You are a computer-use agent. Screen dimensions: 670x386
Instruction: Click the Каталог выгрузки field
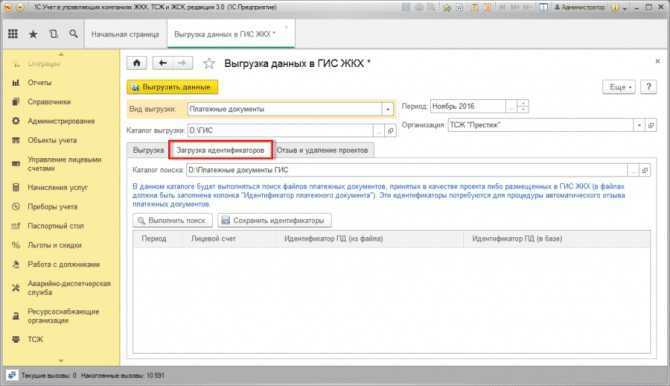click(280, 131)
